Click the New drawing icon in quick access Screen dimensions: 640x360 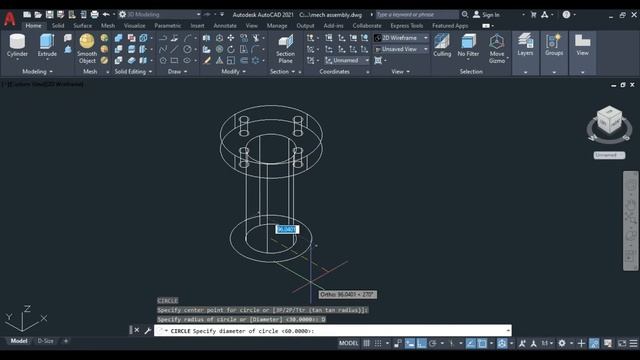click(x=27, y=15)
